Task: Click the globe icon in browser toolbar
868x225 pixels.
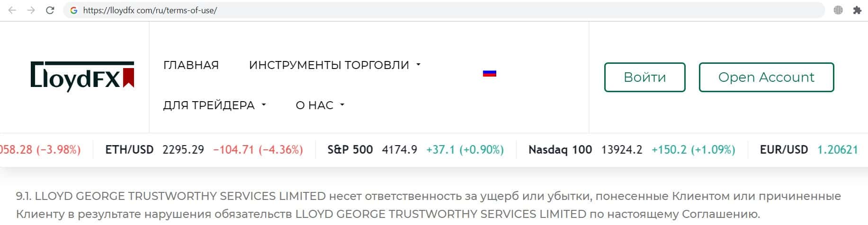Action: (838, 10)
